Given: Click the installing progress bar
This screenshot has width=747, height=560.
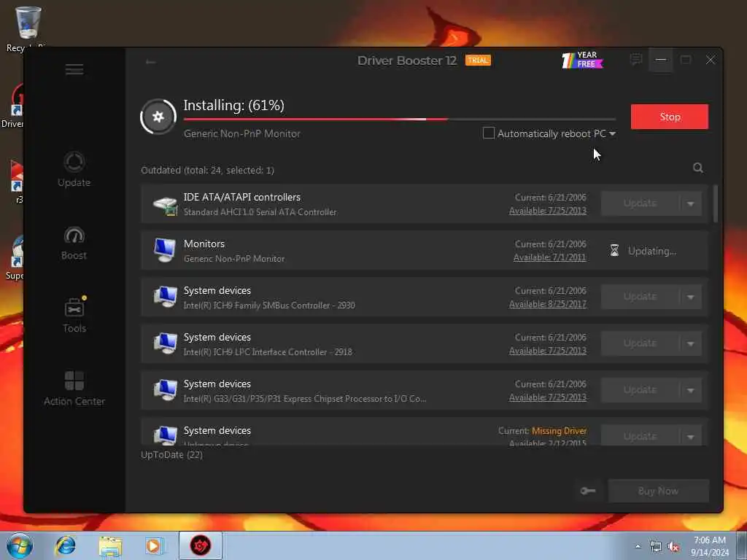Looking at the screenshot, I should tap(399, 119).
